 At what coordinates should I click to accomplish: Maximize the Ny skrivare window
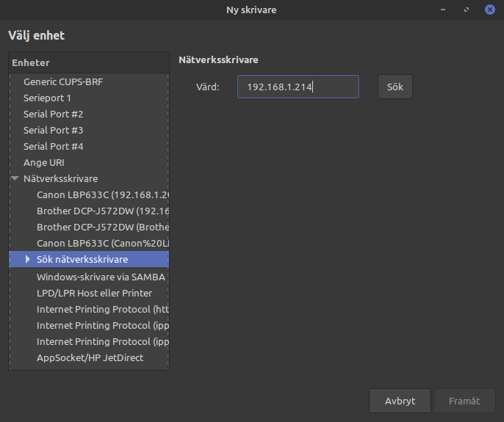[467, 10]
